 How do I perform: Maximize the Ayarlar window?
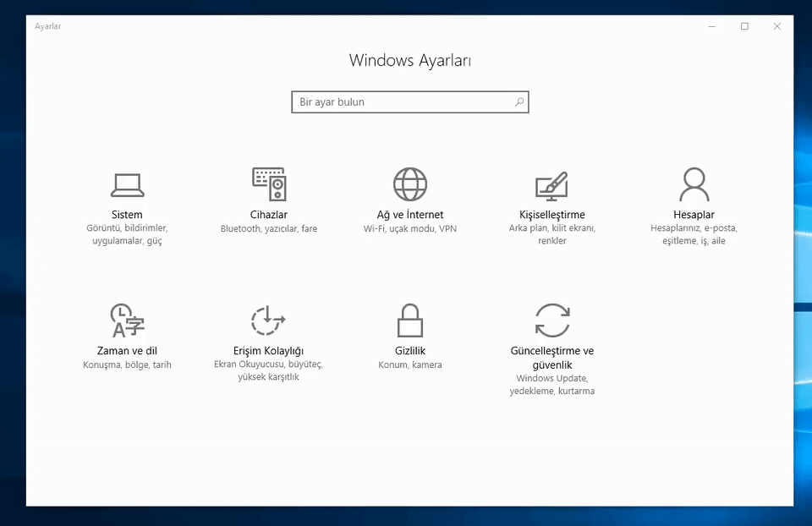744,26
